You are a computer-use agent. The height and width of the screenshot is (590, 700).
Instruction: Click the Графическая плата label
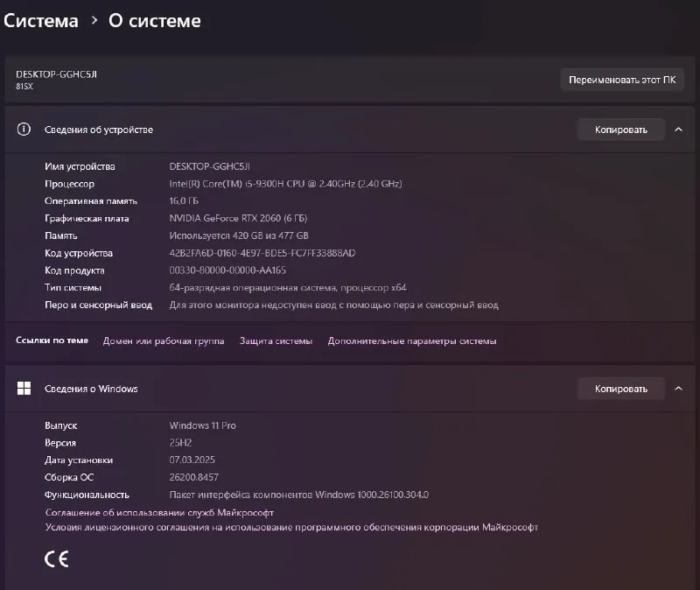pyautogui.click(x=87, y=218)
